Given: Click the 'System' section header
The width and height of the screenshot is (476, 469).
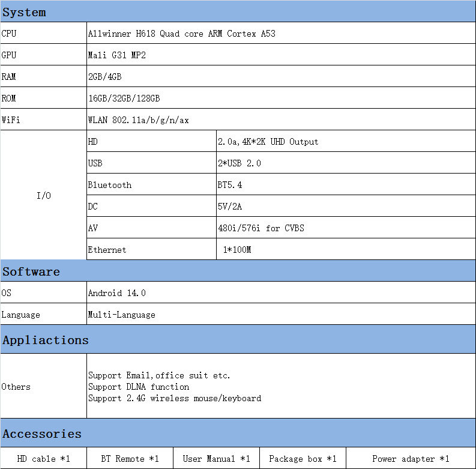Looking at the screenshot, I should coord(238,11).
